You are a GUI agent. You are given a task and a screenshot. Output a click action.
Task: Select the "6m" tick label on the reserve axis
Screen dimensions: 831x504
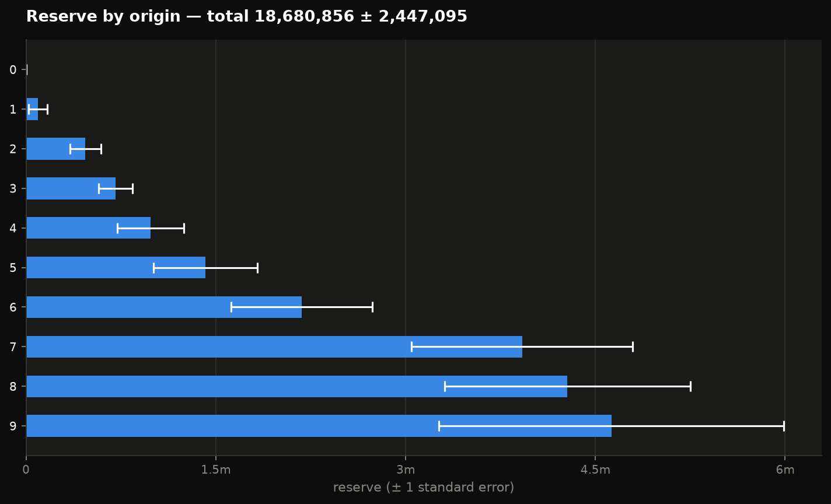coord(785,470)
